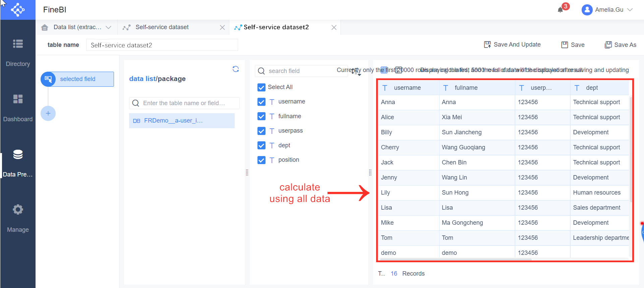Close the Self-service dataset tab
The height and width of the screenshot is (288, 644).
[222, 27]
